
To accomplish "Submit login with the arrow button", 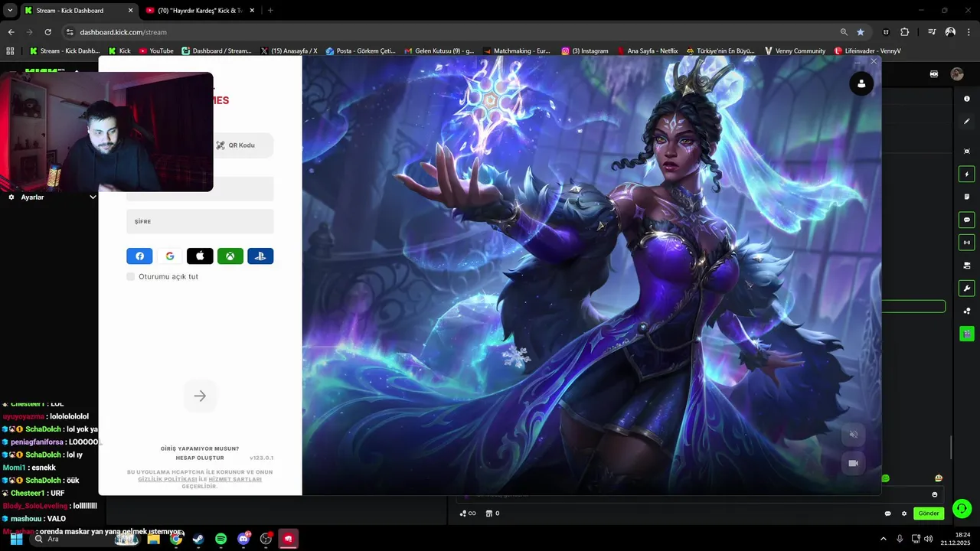I will click(x=200, y=396).
